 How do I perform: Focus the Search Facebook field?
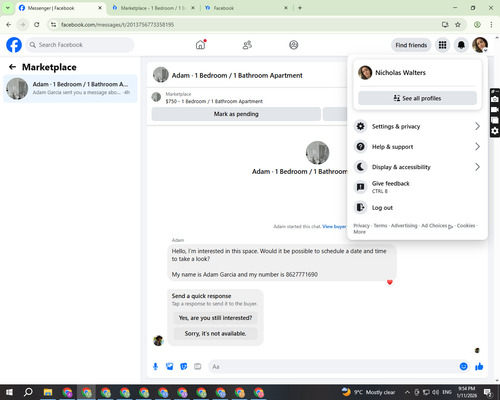pos(80,45)
